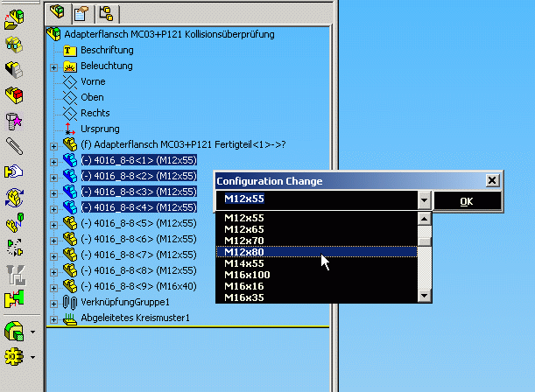Select the Rechts plane
The width and height of the screenshot is (535, 392).
tap(95, 113)
